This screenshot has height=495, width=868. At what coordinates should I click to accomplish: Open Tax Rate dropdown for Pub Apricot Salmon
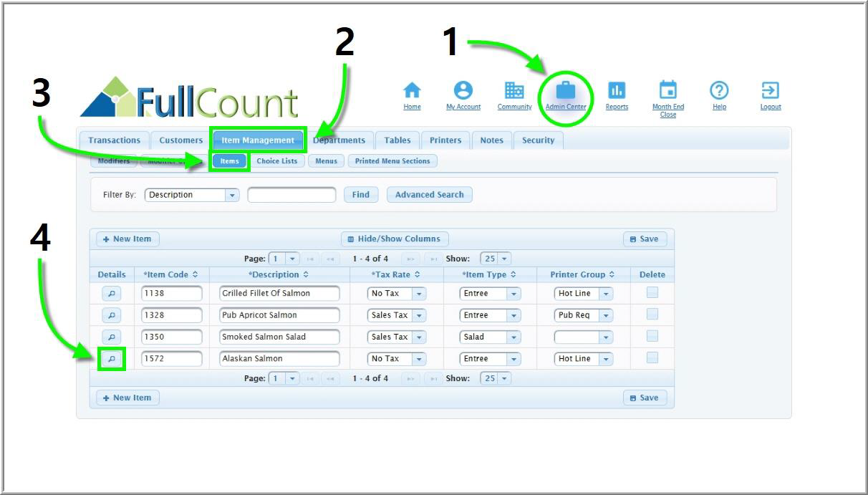pos(418,315)
